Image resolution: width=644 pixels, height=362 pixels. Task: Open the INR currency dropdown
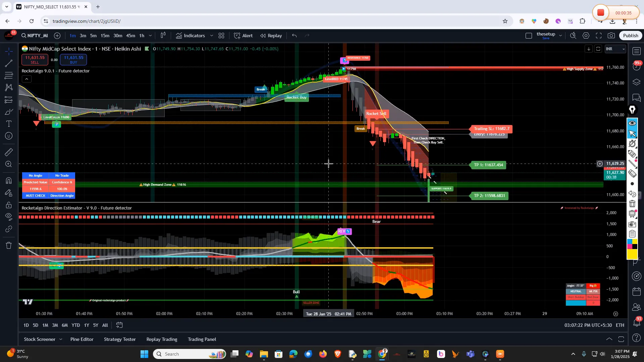[x=616, y=49]
